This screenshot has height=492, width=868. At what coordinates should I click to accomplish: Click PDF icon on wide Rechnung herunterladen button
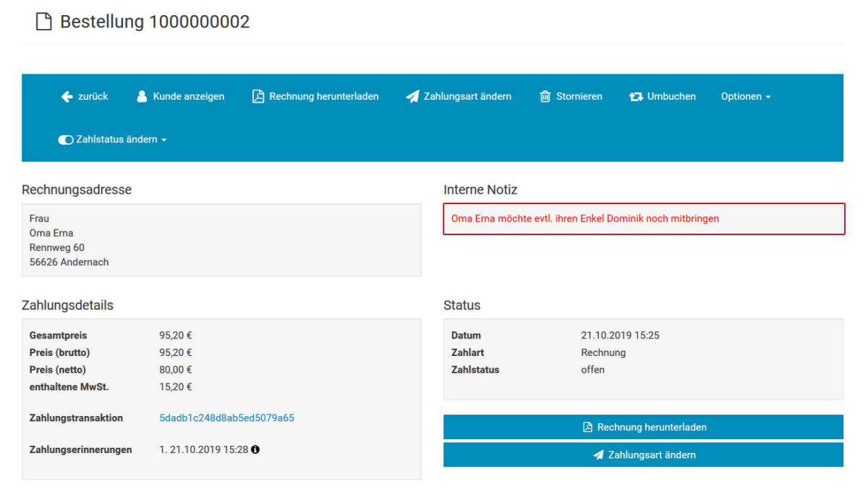point(587,427)
